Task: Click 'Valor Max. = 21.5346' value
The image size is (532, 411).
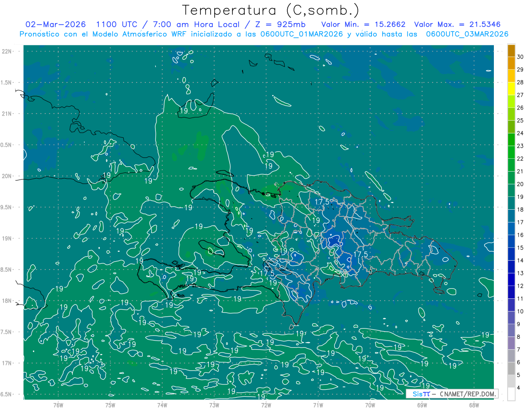Action: pos(457,25)
